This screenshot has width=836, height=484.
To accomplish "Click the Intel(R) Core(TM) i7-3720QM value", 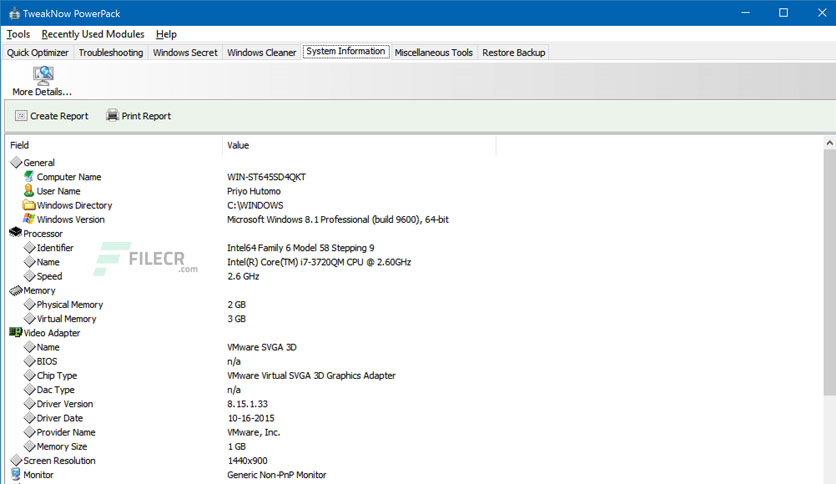I will click(319, 262).
